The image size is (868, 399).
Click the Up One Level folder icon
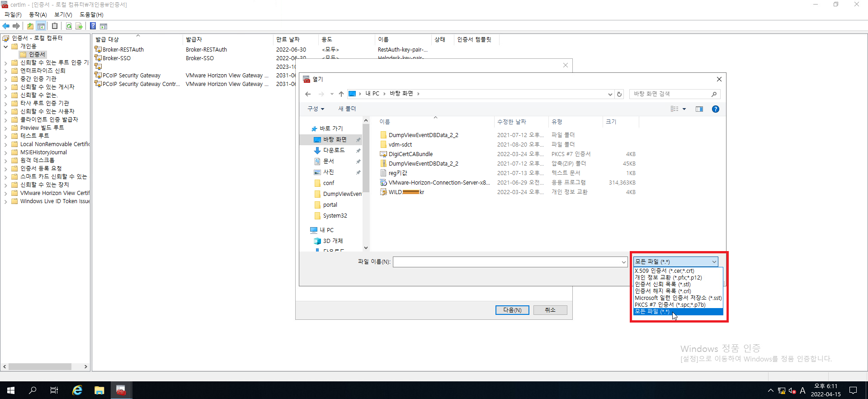tap(30, 26)
